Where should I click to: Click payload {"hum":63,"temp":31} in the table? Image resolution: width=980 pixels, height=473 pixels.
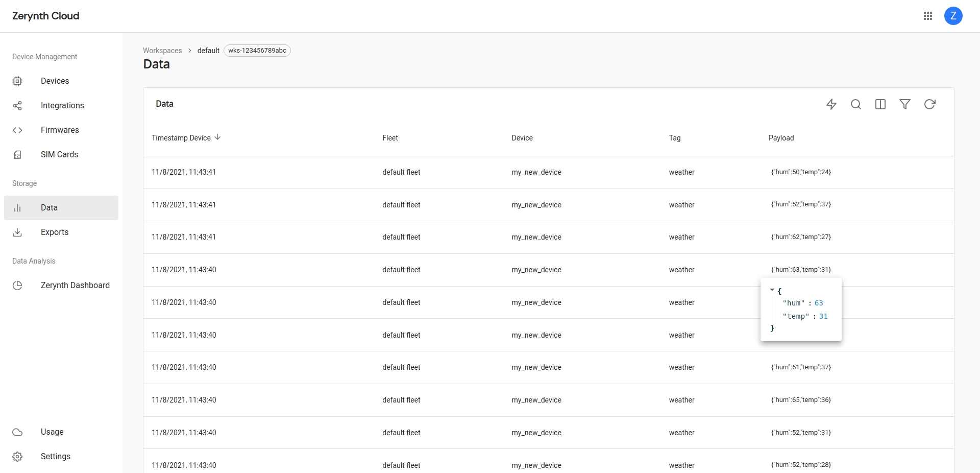tap(801, 270)
